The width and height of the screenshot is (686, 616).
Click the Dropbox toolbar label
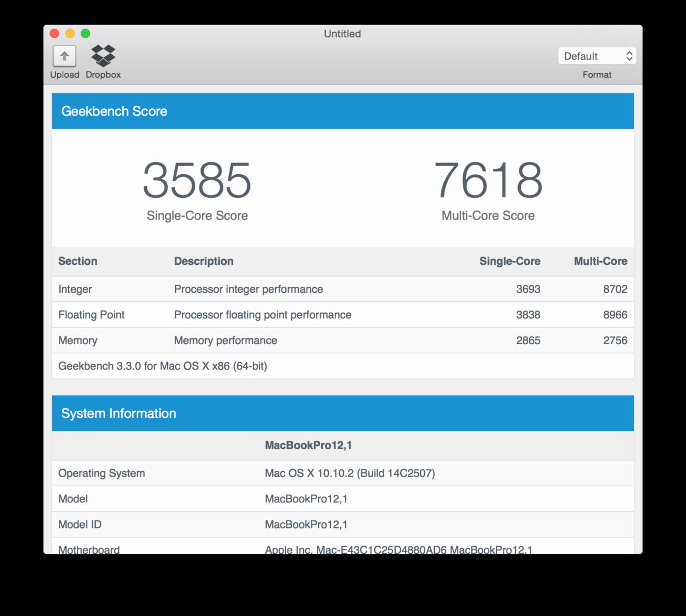click(x=103, y=75)
